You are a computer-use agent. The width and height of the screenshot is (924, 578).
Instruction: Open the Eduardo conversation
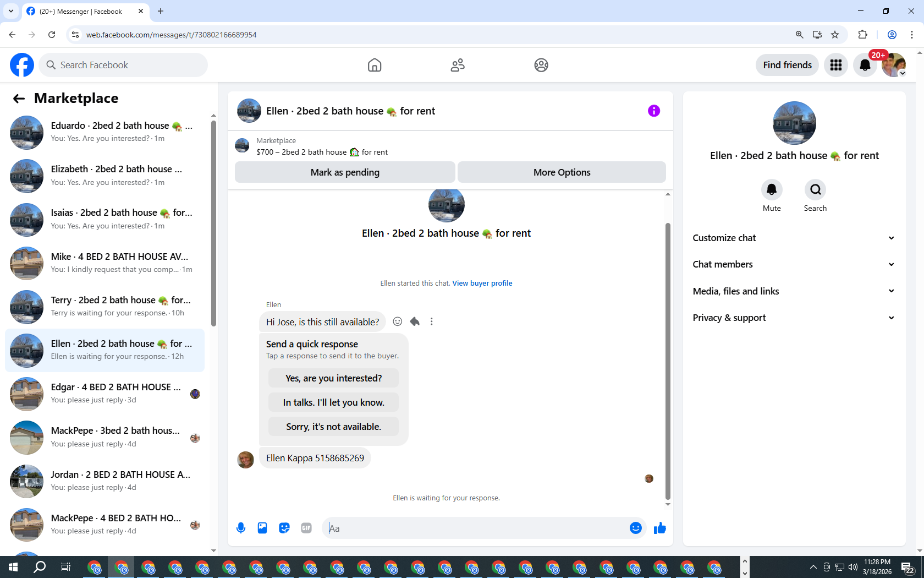(x=105, y=132)
